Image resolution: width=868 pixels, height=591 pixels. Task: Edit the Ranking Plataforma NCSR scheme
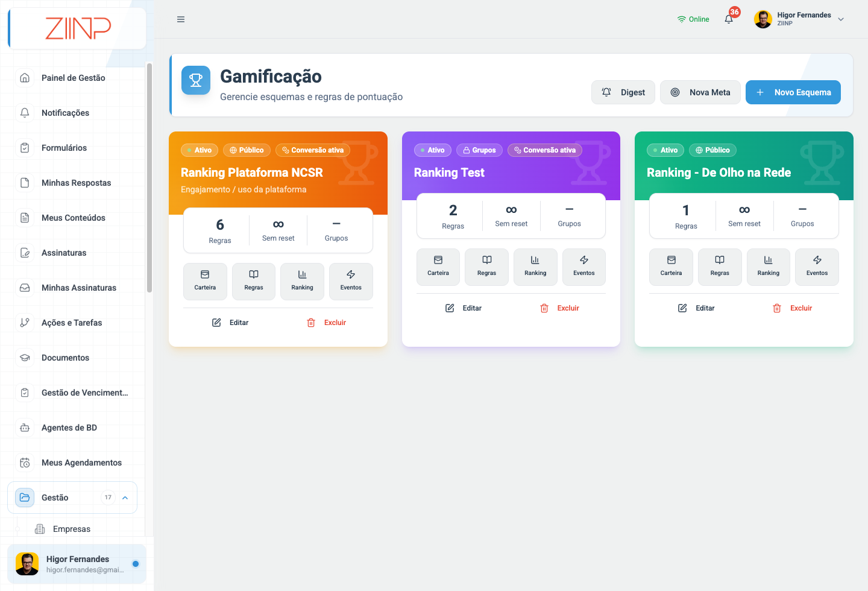coord(230,323)
